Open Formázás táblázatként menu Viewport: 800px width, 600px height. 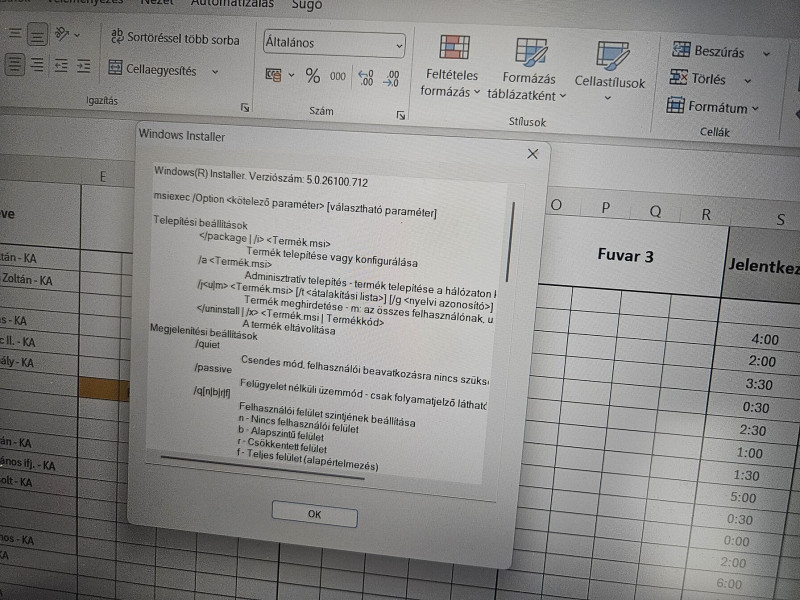coord(528,69)
